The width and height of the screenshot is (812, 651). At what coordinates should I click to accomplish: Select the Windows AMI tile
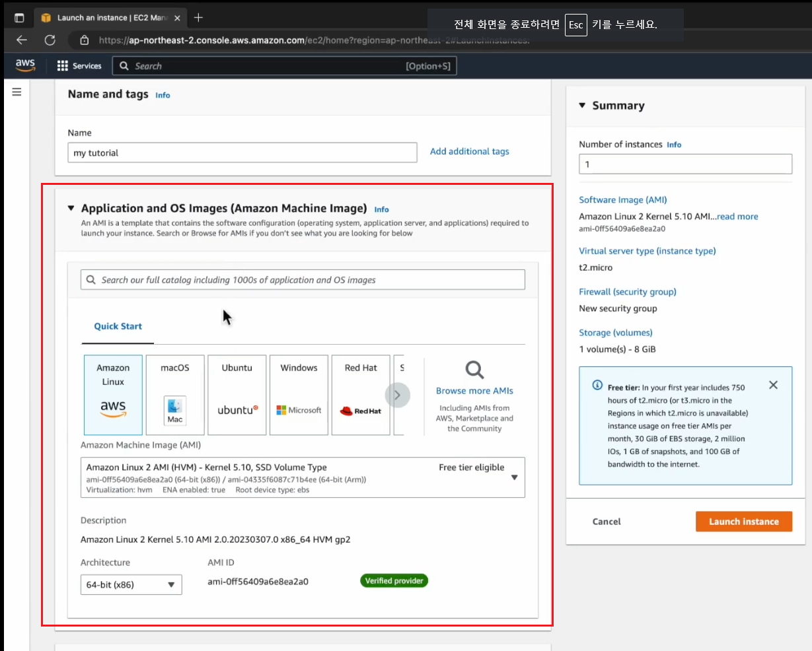[x=299, y=395]
